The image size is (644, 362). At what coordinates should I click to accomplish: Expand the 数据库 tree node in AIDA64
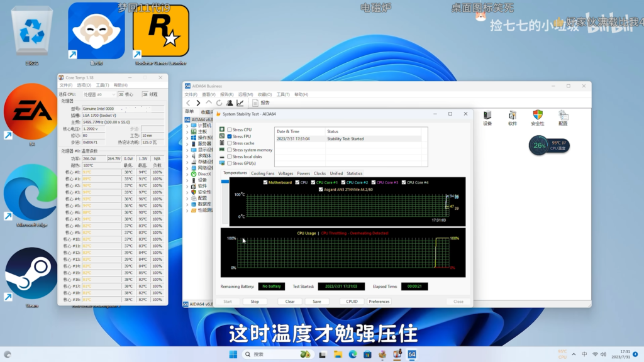click(x=187, y=204)
